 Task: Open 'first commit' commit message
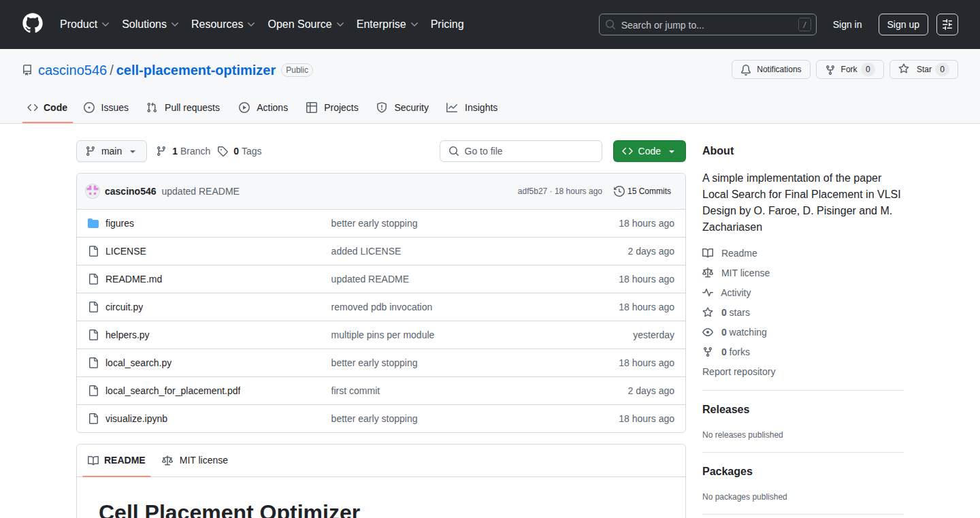355,391
